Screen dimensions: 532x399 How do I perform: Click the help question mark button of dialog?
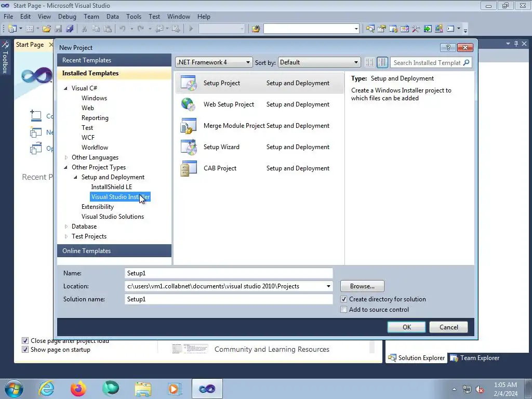click(x=448, y=47)
